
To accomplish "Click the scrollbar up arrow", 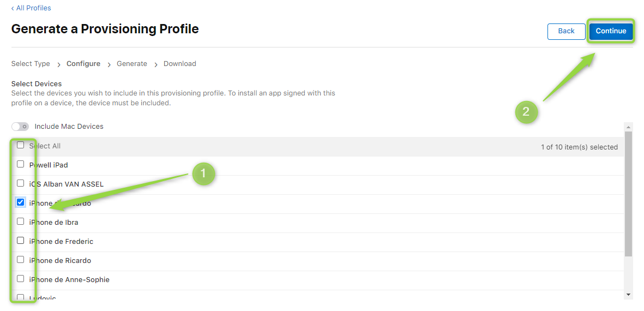I will (x=628, y=126).
